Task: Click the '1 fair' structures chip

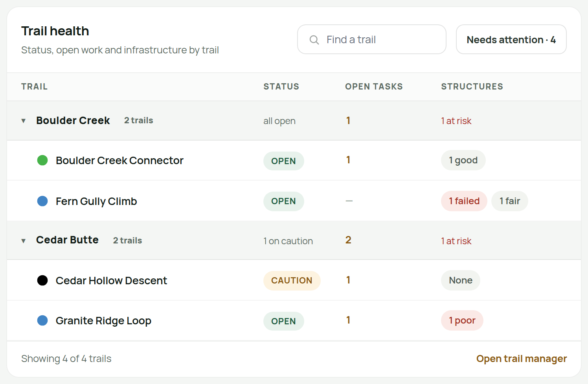Action: pos(510,201)
